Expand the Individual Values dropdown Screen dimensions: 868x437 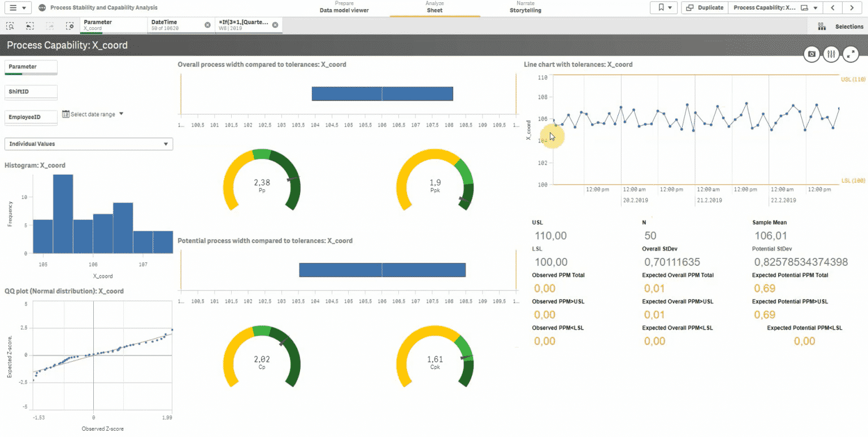pos(88,144)
